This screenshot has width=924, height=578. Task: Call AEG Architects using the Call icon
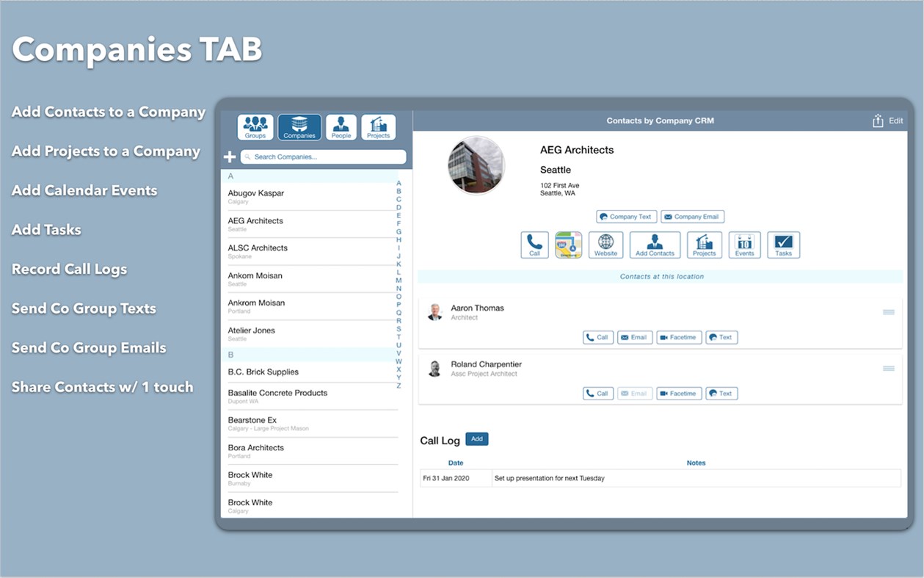tap(534, 245)
